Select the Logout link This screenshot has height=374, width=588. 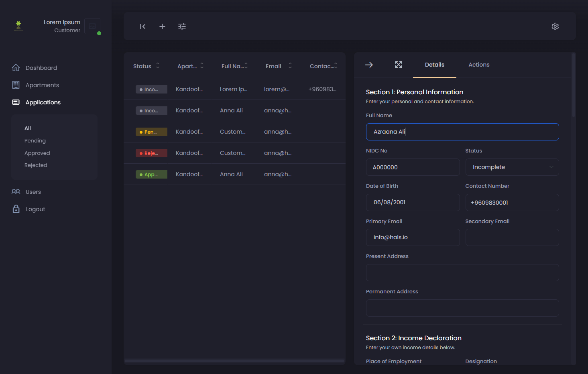tap(35, 209)
